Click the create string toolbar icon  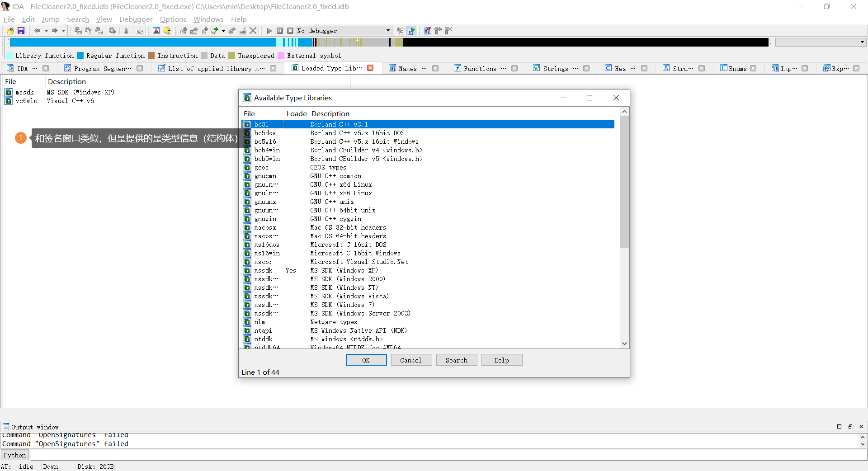pos(204,31)
